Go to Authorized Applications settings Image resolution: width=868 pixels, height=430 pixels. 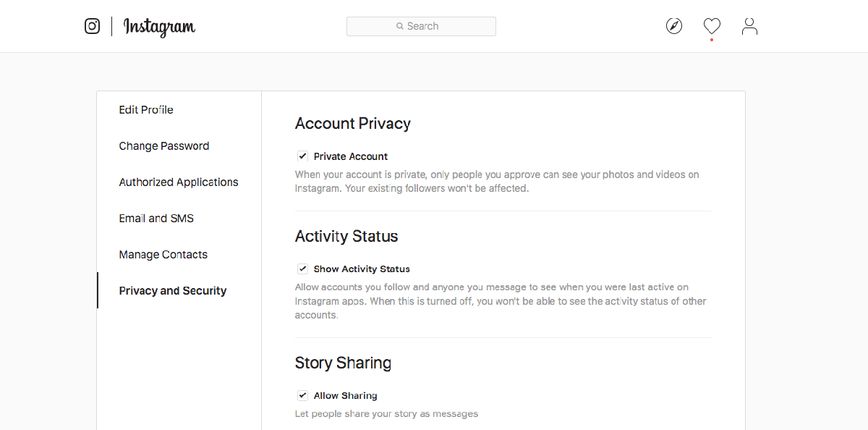tap(179, 182)
